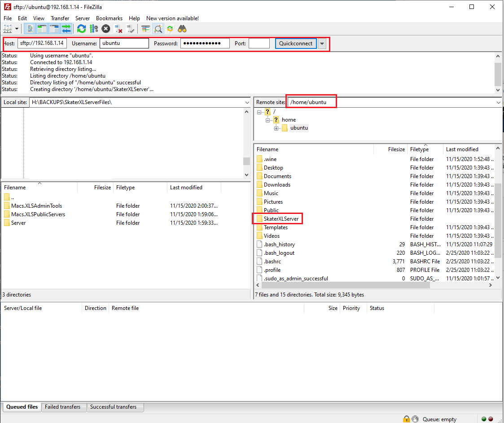Open directory listing filters dialog
This screenshot has width=504, height=423.
point(145,29)
